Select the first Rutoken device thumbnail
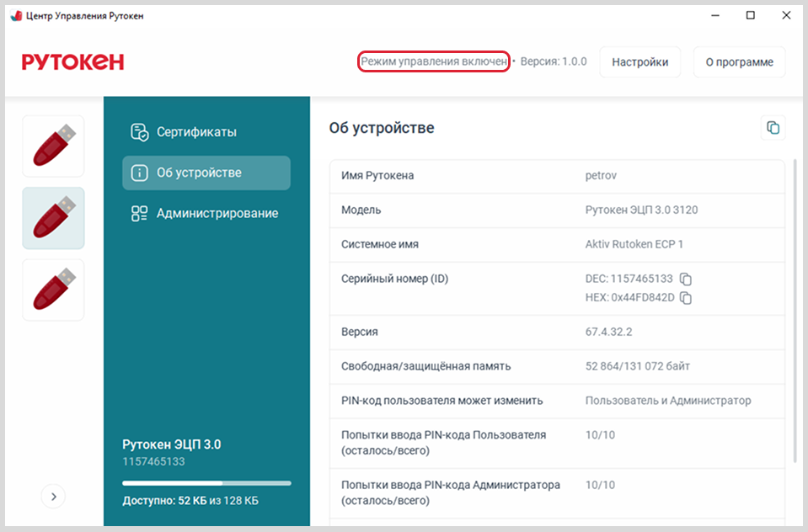The width and height of the screenshot is (808, 532). click(x=53, y=146)
